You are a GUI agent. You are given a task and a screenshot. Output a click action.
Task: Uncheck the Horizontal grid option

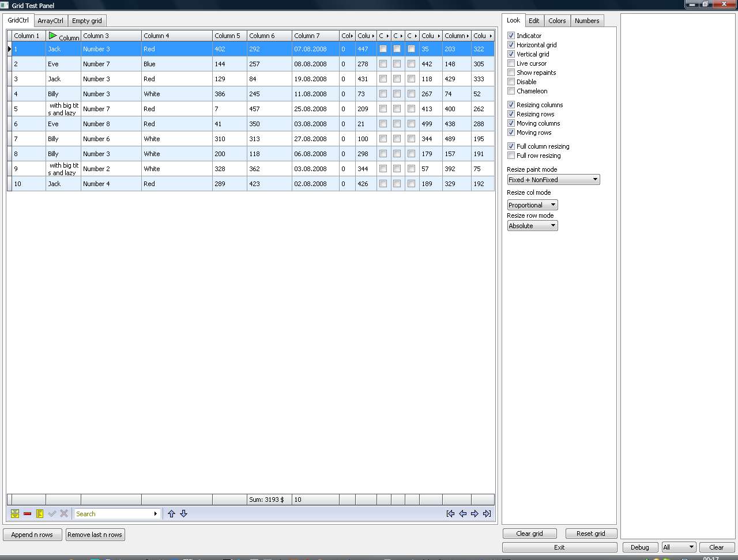click(x=511, y=45)
